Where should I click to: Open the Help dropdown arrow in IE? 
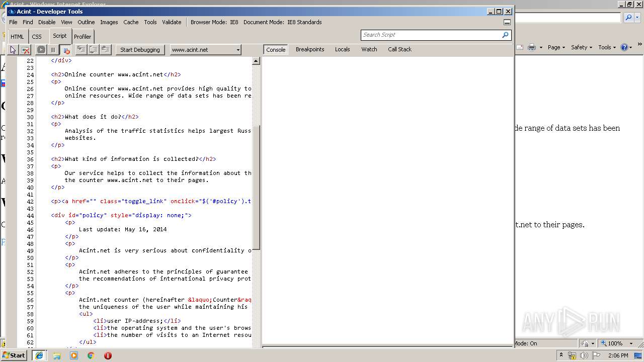(x=631, y=47)
